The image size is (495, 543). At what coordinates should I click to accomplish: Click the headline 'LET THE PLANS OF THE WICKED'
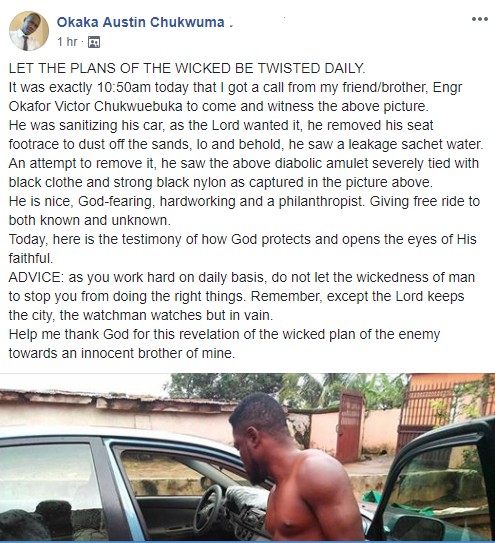point(187,68)
